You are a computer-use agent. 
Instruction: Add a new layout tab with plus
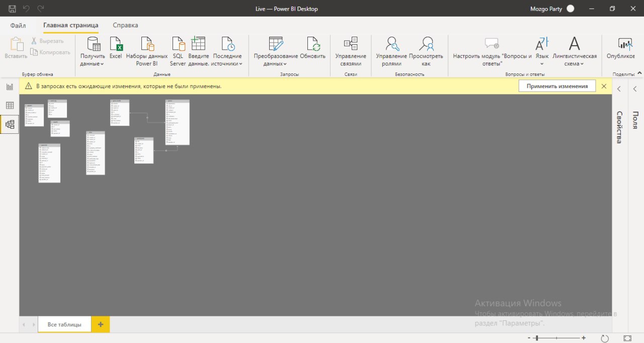pyautogui.click(x=101, y=324)
